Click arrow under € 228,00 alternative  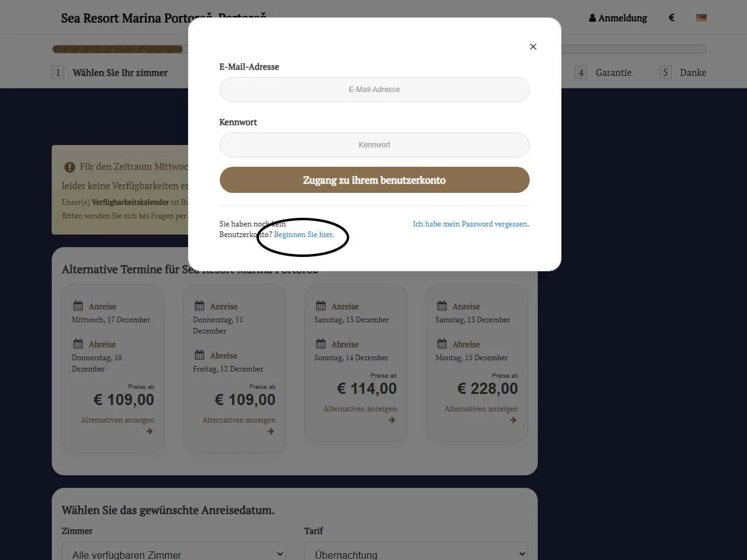513,420
